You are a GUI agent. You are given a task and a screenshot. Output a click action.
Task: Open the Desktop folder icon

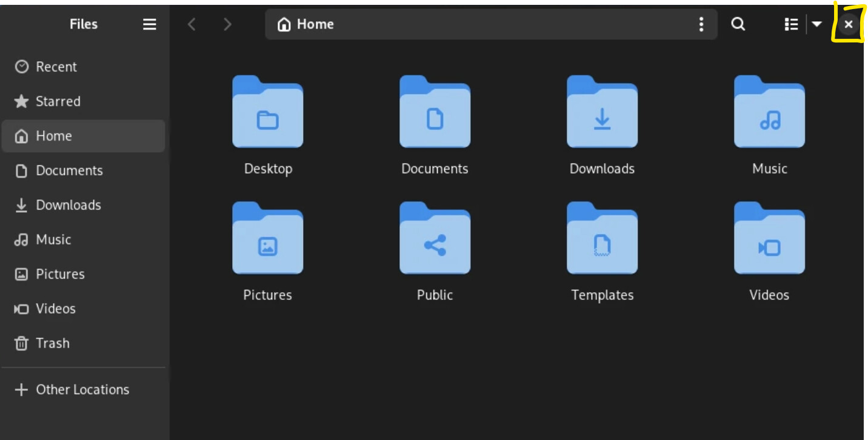[267, 113]
